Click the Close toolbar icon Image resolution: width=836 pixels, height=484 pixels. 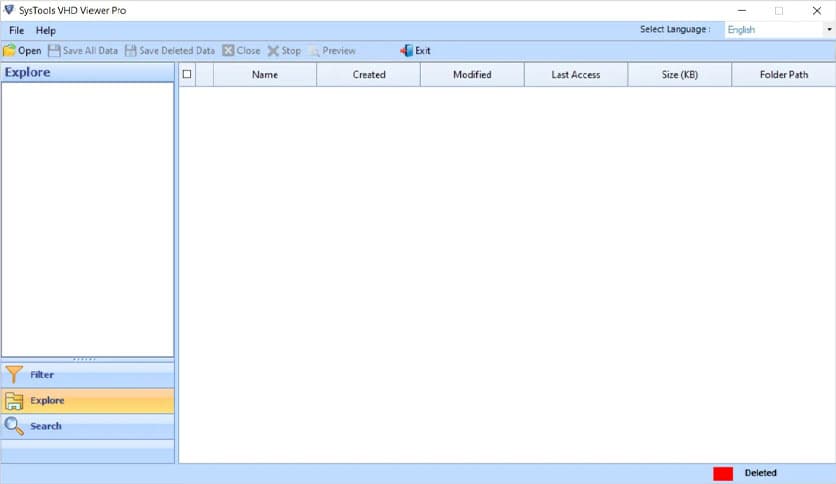pyautogui.click(x=228, y=51)
